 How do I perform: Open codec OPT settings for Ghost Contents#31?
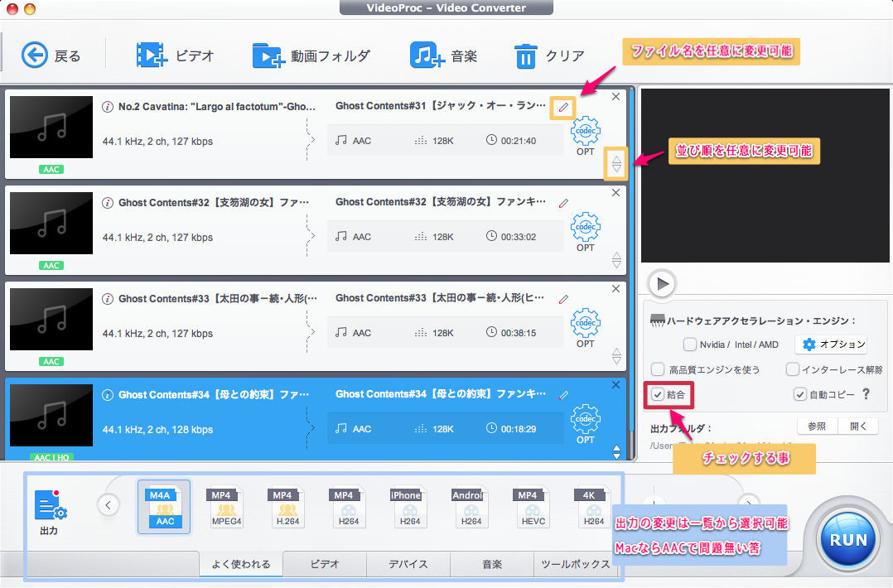tap(586, 136)
